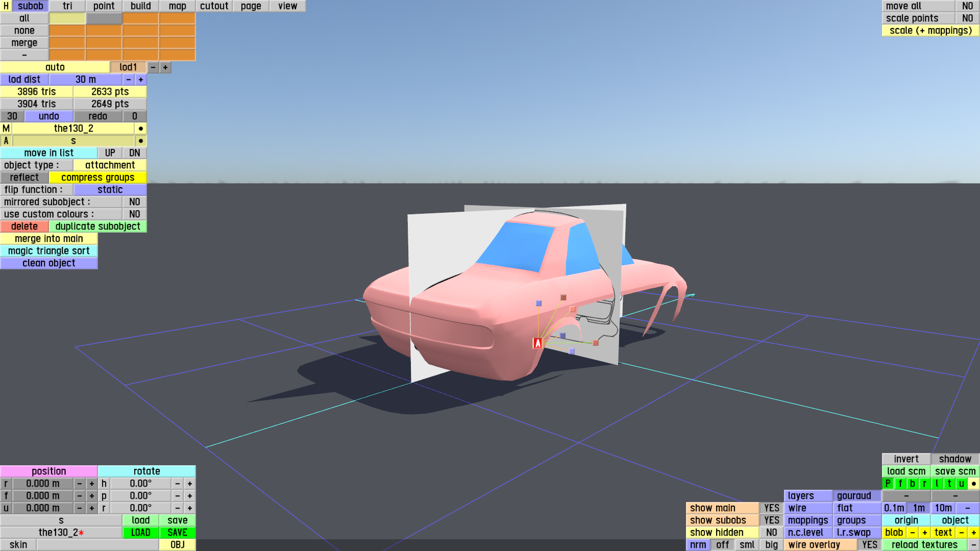Image resolution: width=980 pixels, height=551 pixels.
Task: Open the cutout tab
Action: (214, 6)
